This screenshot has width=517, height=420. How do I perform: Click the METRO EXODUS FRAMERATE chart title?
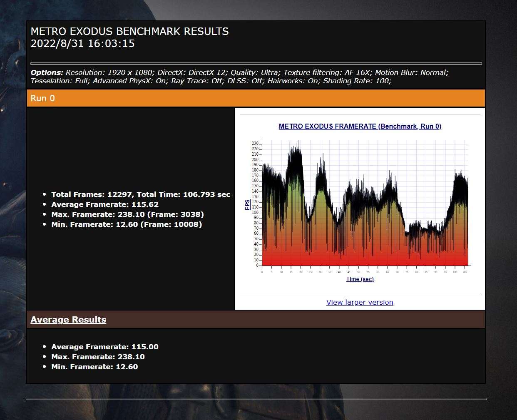[360, 126]
